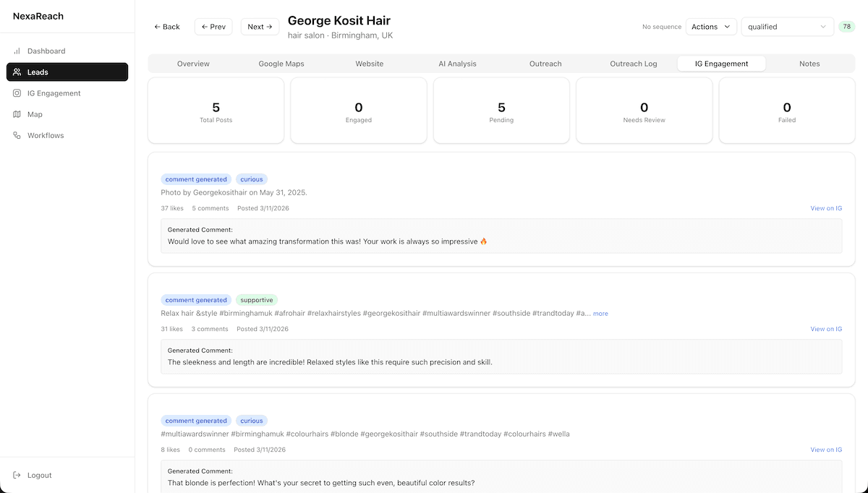Switch to the Overview tab
The image size is (868, 493).
coord(193,64)
